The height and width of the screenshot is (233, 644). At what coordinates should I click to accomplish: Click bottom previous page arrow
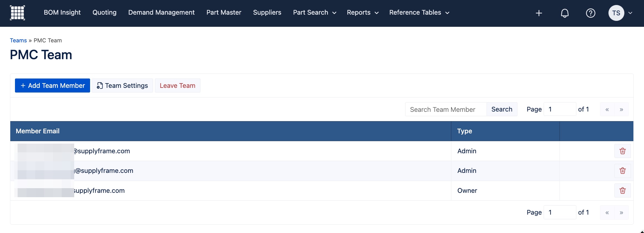[607, 212]
